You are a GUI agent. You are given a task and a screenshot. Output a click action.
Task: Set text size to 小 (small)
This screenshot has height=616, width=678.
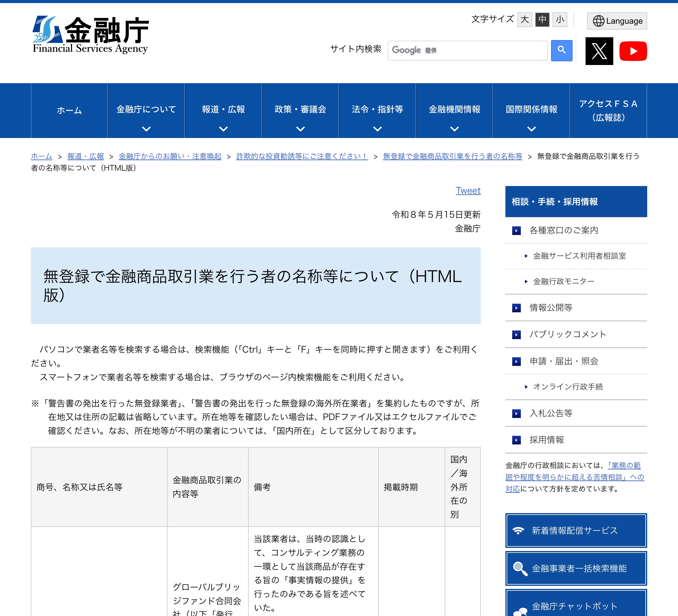pyautogui.click(x=560, y=19)
